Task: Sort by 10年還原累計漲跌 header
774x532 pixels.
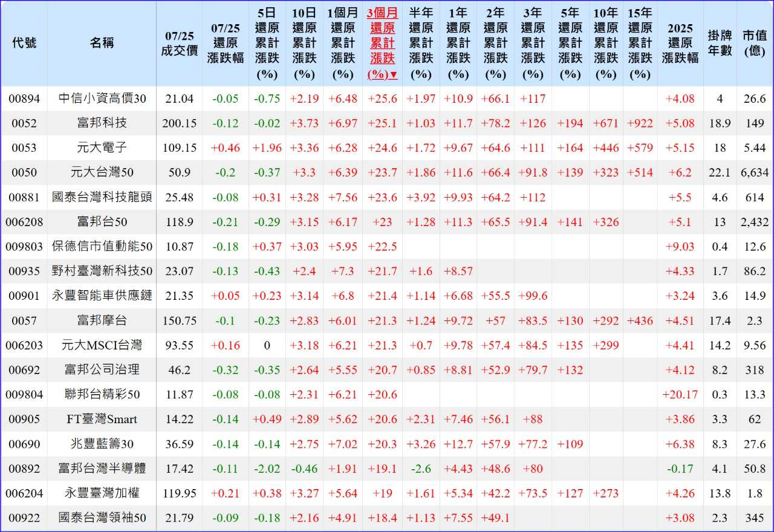Action: tap(606, 44)
